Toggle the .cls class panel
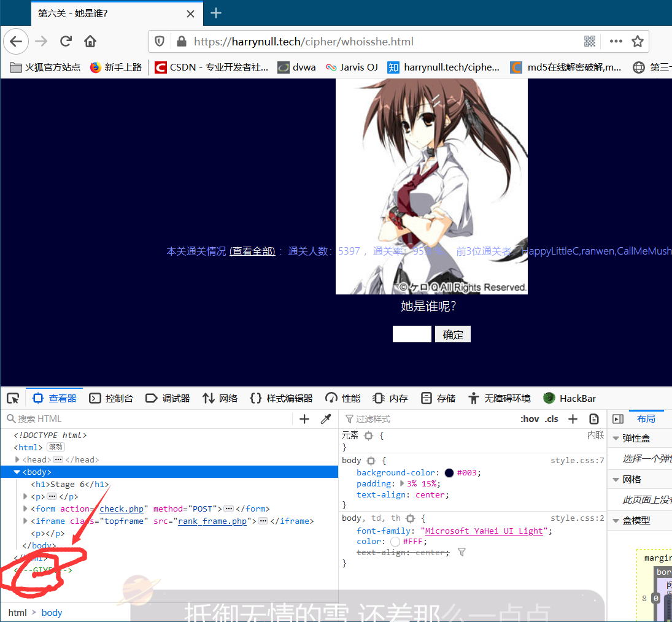672x622 pixels. click(x=551, y=418)
